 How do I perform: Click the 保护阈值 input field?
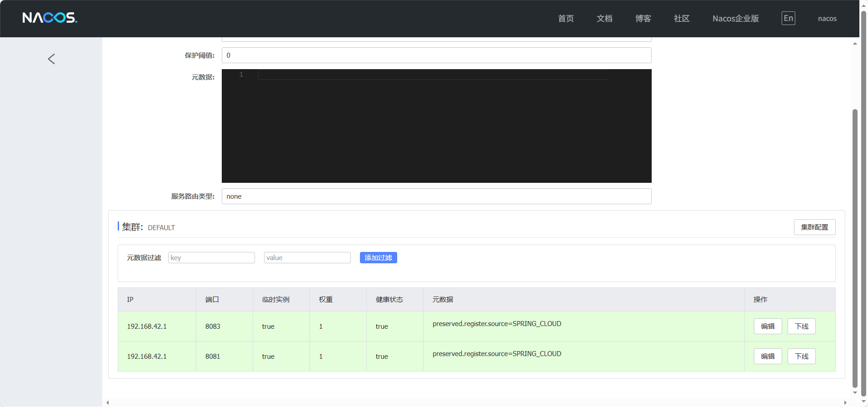(x=436, y=55)
